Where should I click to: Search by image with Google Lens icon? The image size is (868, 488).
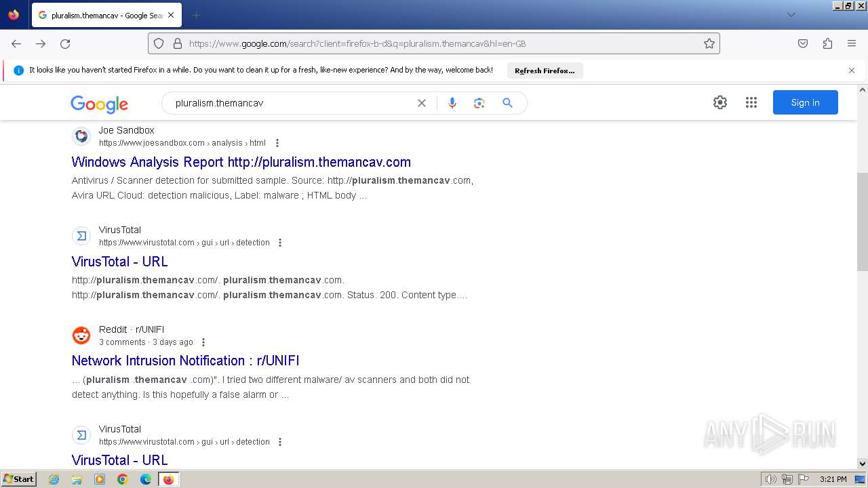pos(479,103)
